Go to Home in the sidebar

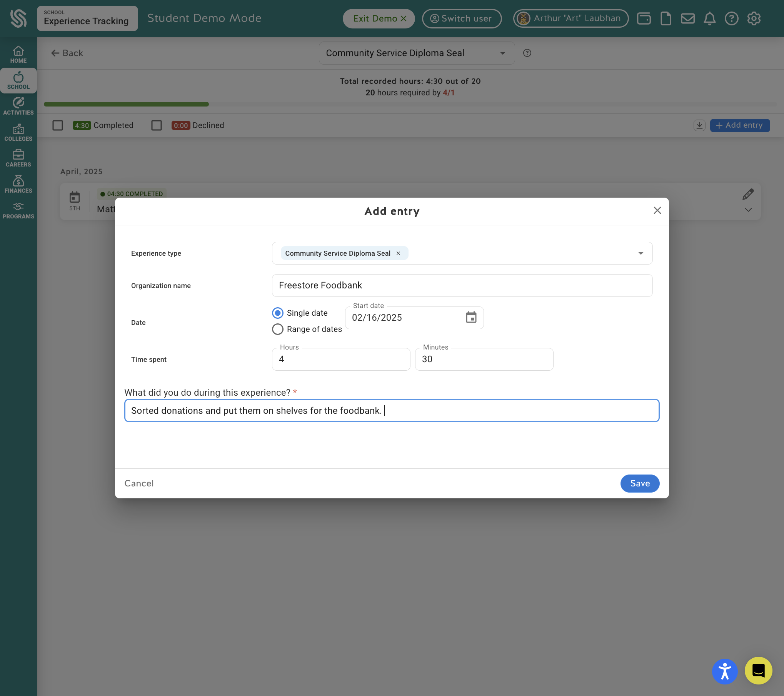(x=18, y=55)
